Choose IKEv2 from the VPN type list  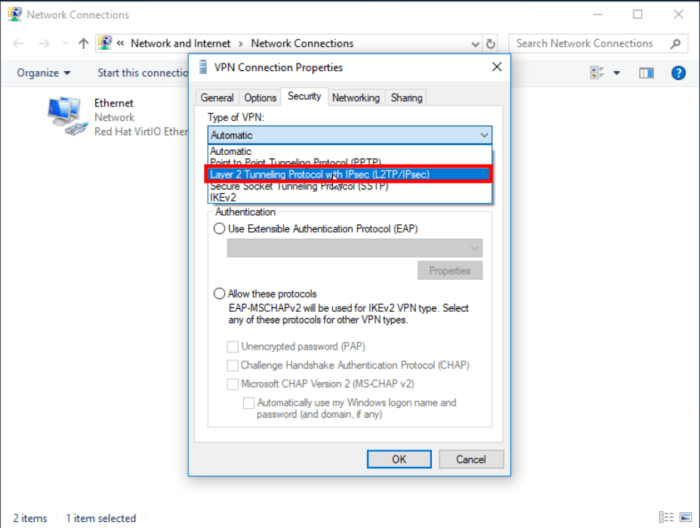(350, 198)
